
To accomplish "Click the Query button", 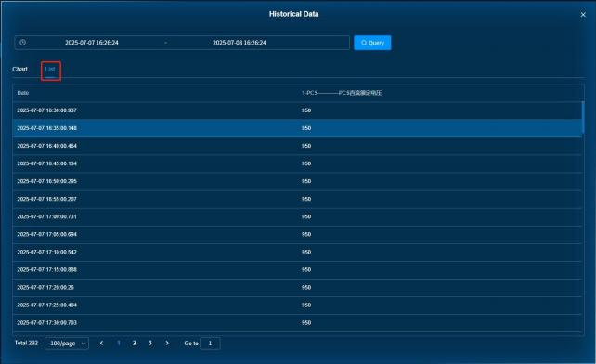I will click(x=372, y=43).
